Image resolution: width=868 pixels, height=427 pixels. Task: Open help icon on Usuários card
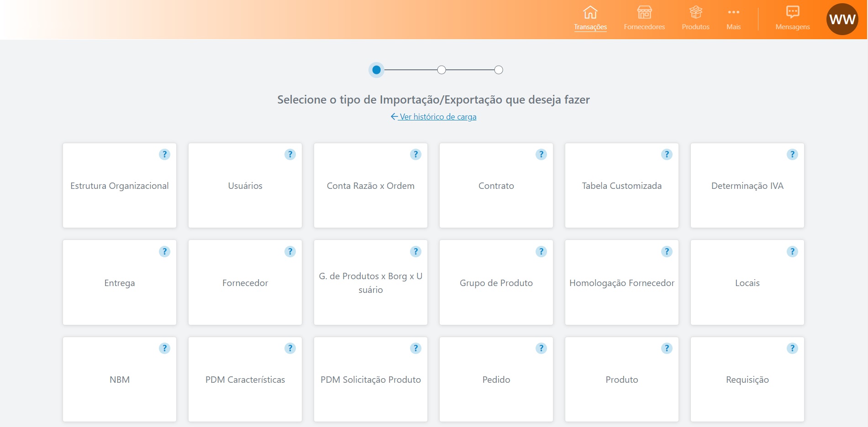[290, 155]
